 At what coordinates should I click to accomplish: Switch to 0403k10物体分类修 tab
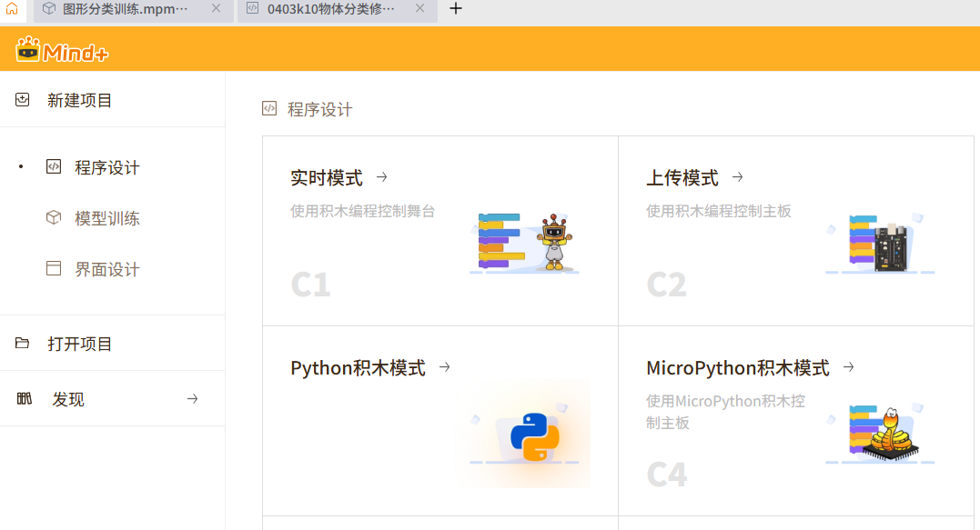click(330, 9)
